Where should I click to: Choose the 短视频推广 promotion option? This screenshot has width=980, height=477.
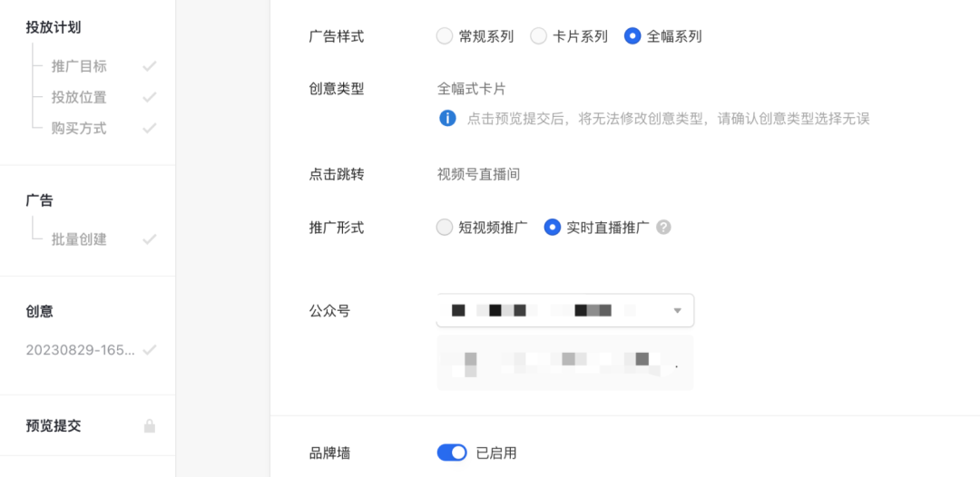[x=445, y=228]
